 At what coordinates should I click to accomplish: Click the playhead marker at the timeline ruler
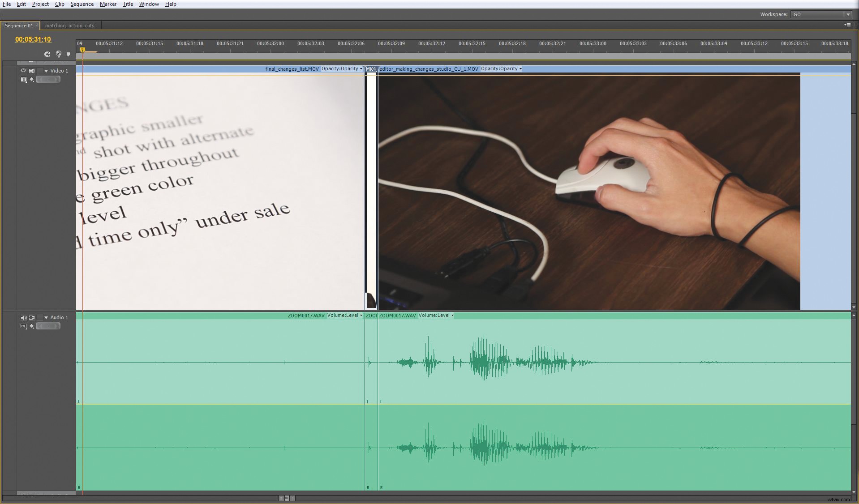(x=83, y=50)
